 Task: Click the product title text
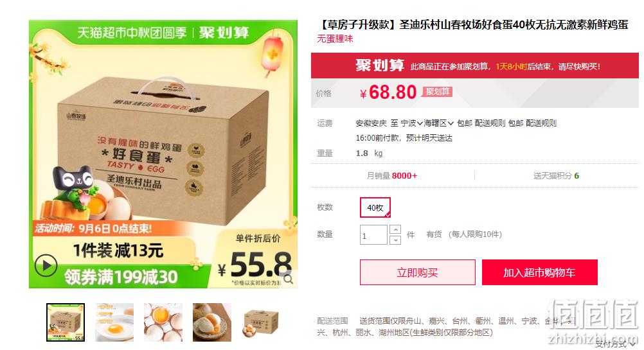pos(473,25)
